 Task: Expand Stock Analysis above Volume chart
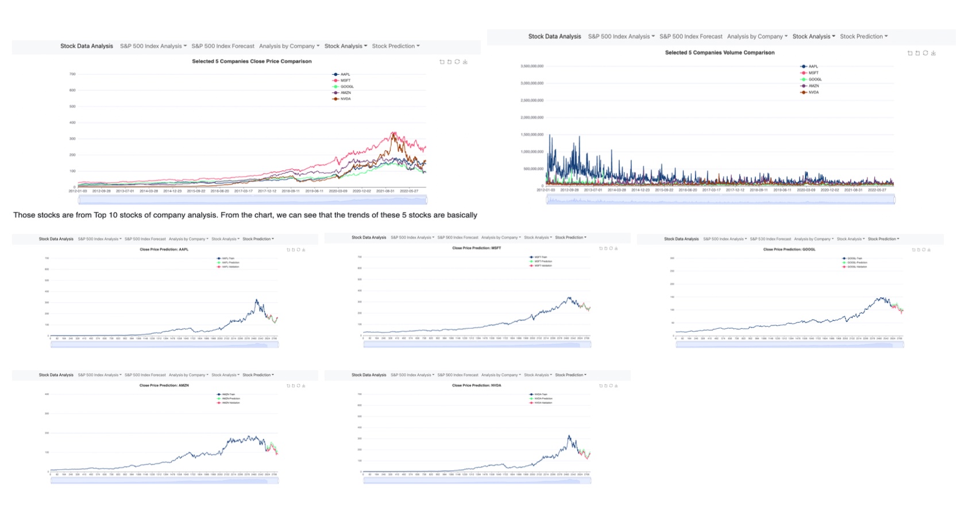pyautogui.click(x=813, y=36)
